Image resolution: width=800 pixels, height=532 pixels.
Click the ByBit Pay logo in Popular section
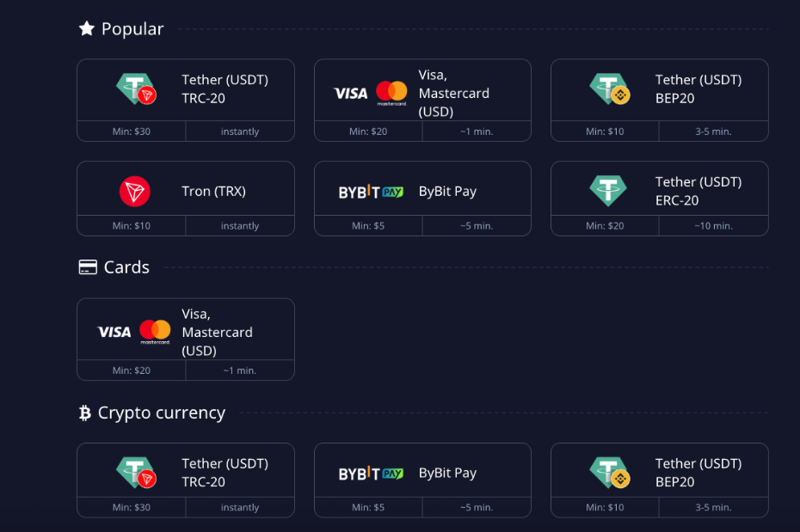(x=371, y=191)
